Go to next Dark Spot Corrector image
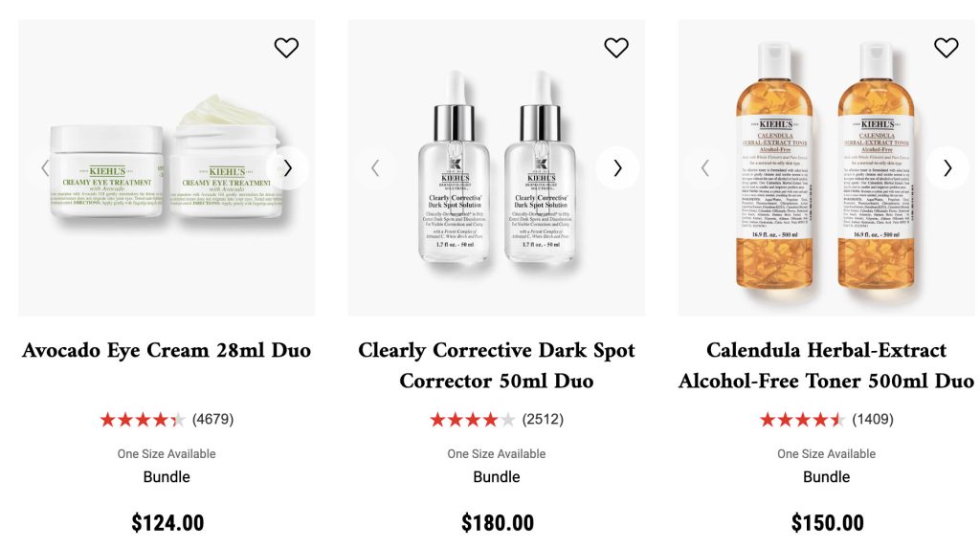The width and height of the screenshot is (980, 547). click(617, 168)
